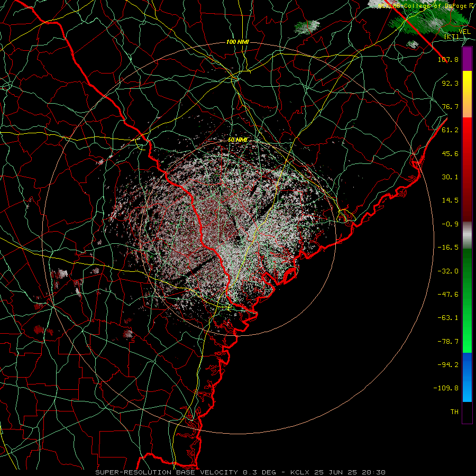The height and width of the screenshot is (476, 476).
Task: Click the 92.3 velocity legend label
Action: (x=450, y=83)
